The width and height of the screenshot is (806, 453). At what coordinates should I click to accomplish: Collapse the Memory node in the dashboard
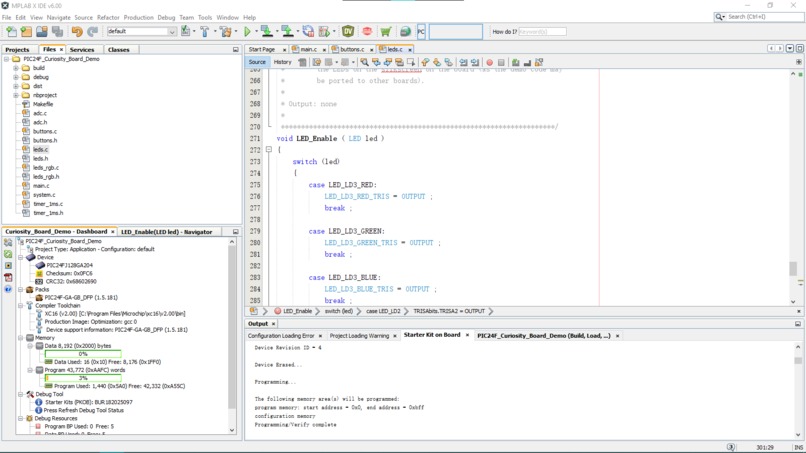22,338
